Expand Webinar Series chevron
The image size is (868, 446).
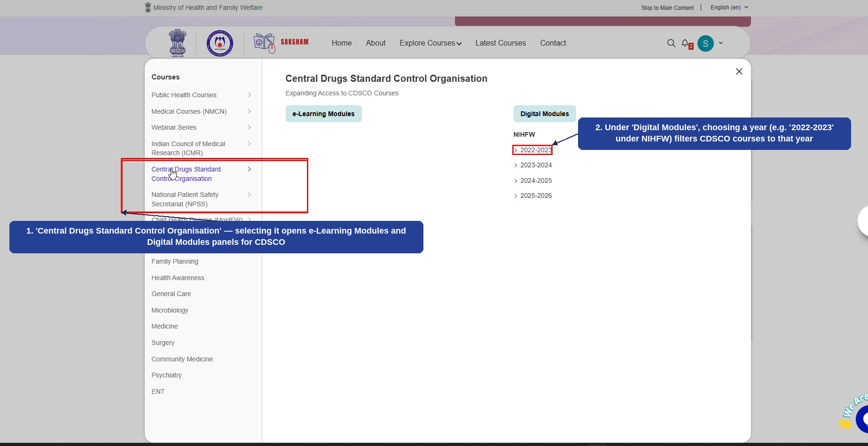[x=249, y=127]
